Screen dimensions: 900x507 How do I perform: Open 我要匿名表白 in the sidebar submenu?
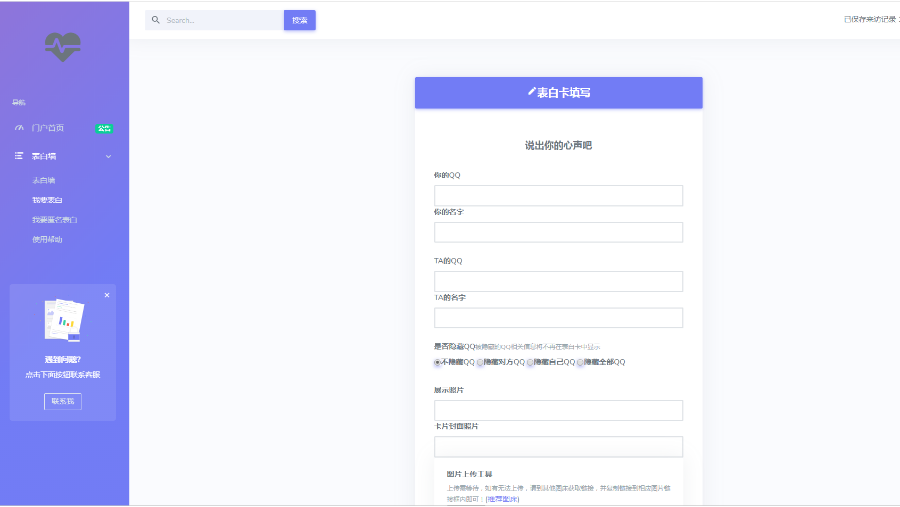click(x=55, y=219)
